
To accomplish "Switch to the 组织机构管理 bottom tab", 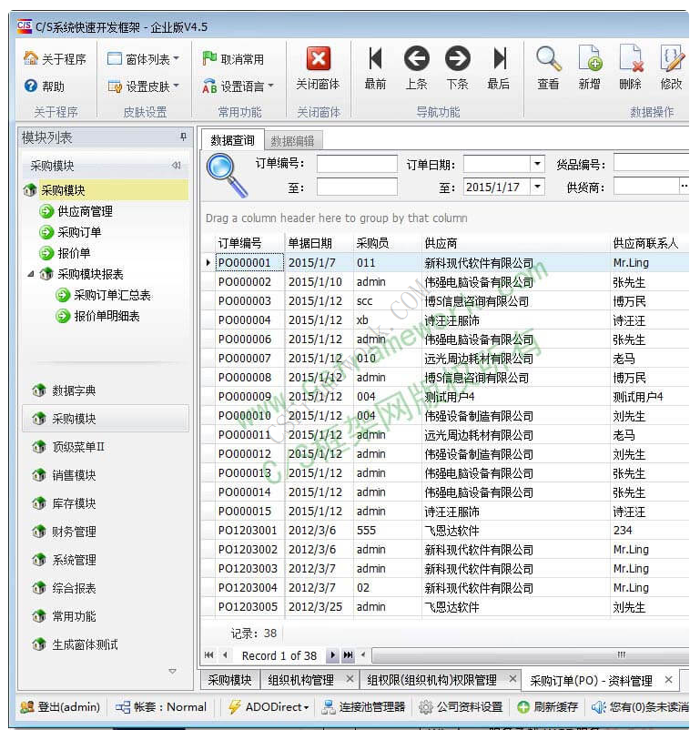I will point(309,680).
